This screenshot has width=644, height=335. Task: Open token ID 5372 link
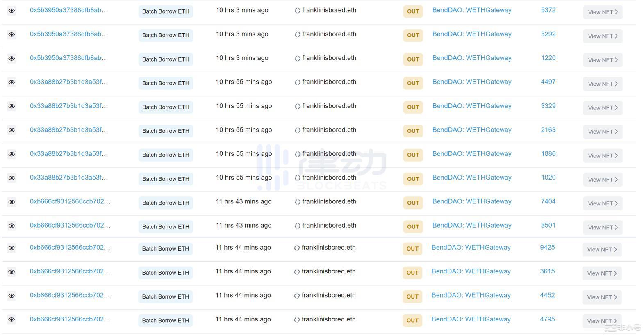pos(548,10)
